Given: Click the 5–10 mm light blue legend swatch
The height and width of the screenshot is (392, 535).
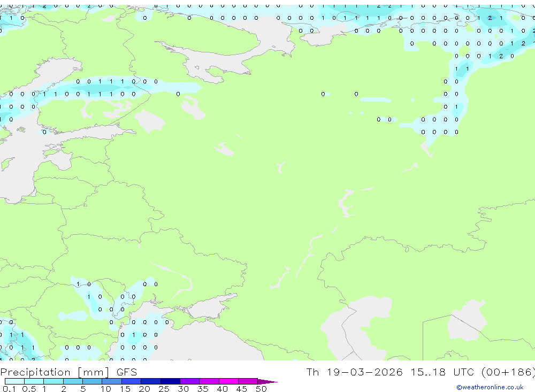Looking at the screenshot, I should click(x=93, y=381).
